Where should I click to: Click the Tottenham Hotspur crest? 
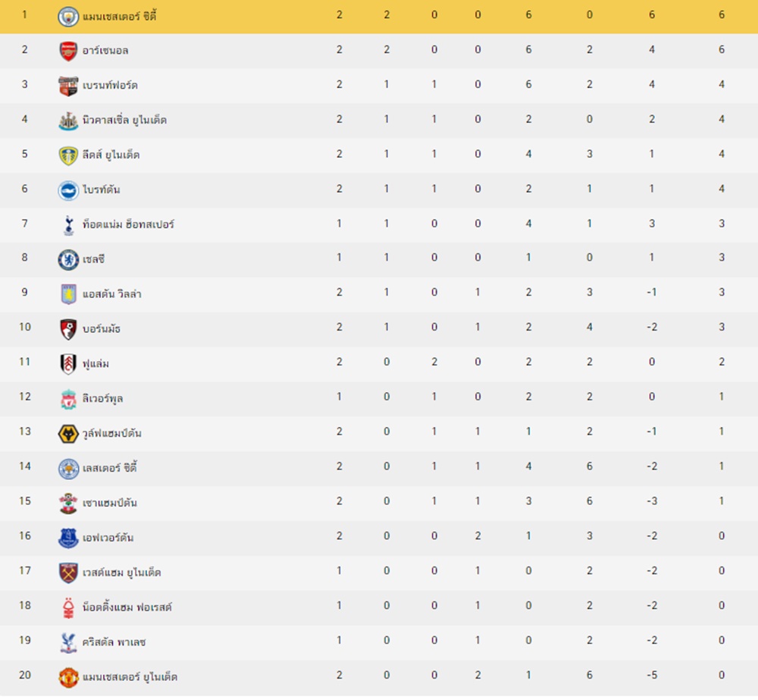click(69, 225)
